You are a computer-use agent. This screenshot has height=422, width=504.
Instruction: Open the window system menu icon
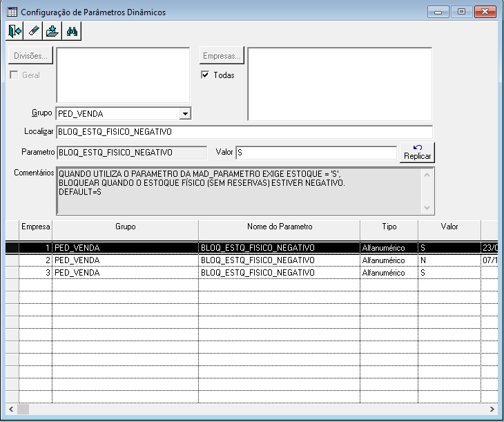[x=12, y=12]
